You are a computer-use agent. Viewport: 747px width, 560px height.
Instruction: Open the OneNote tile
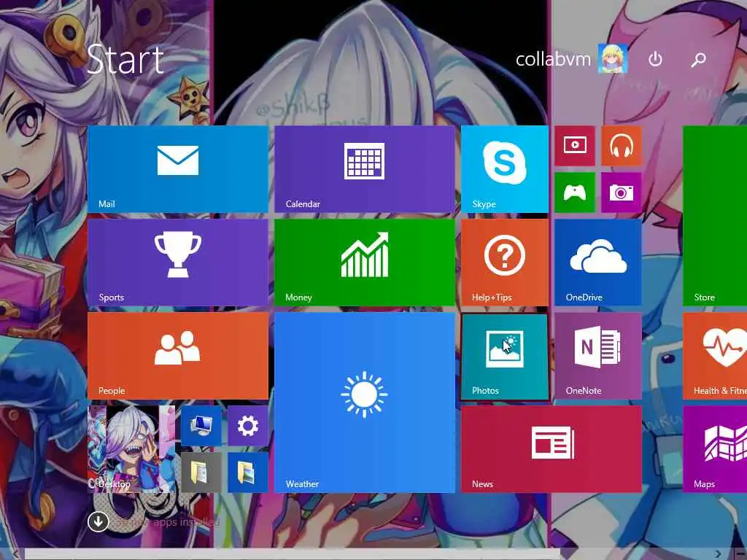[x=598, y=356]
